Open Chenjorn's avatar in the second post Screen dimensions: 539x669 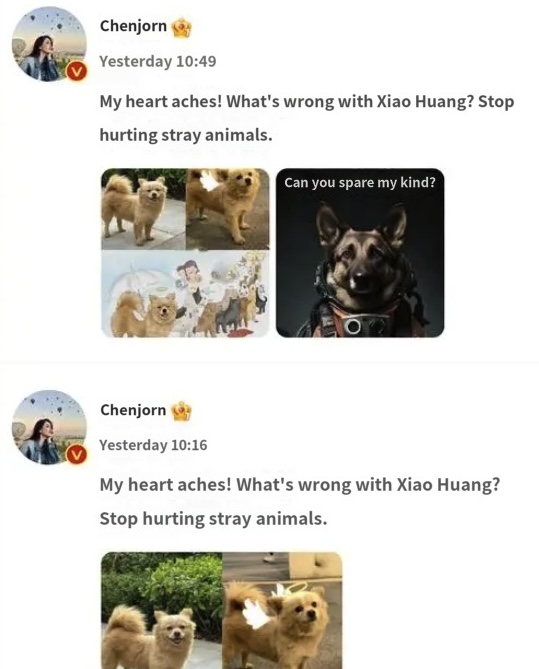point(49,427)
